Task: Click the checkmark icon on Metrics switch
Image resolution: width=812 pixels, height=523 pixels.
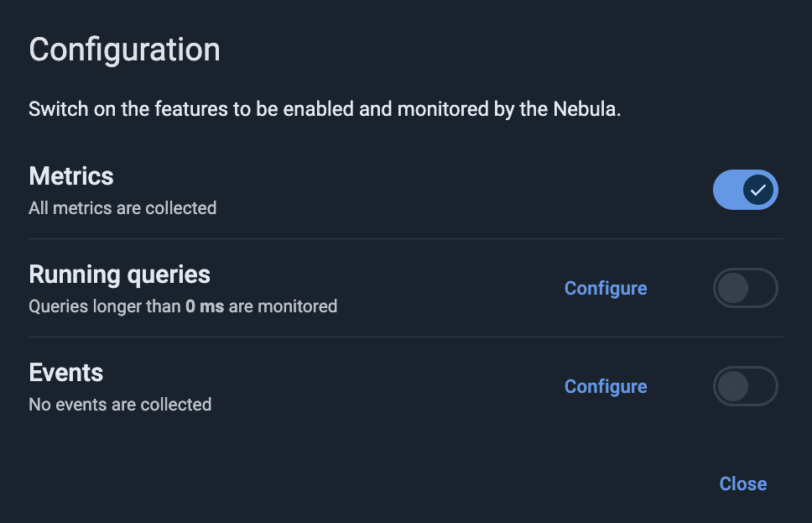Action: (x=758, y=190)
